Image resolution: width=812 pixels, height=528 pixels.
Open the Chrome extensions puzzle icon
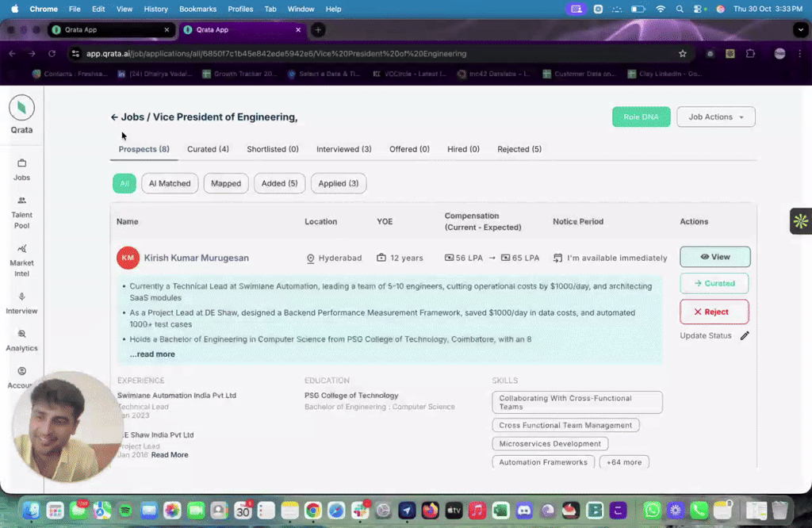click(x=750, y=54)
